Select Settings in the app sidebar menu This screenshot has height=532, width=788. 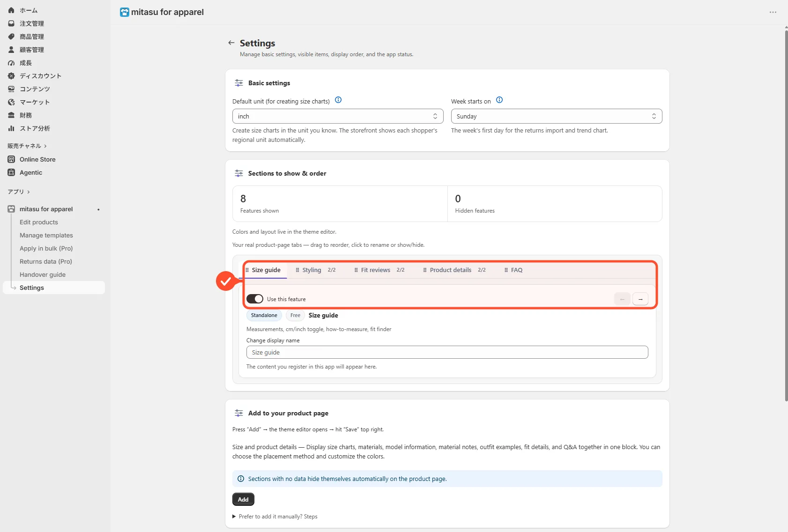[54, 288]
